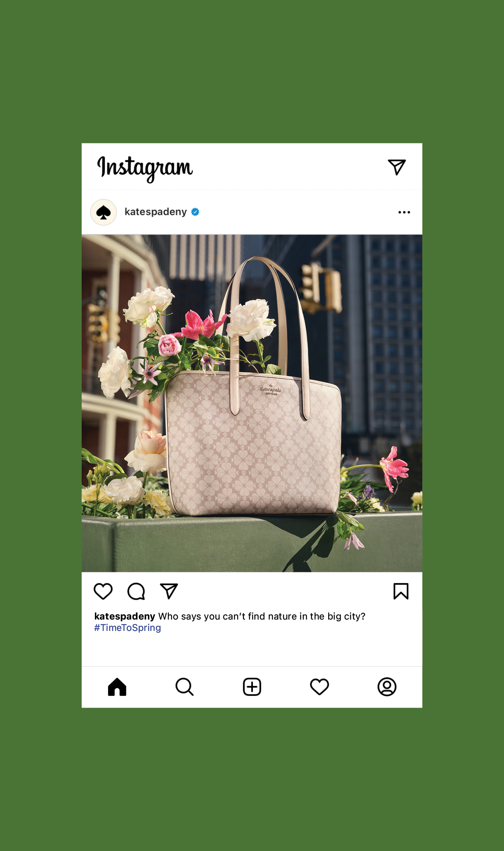Open the #TimeToSpring hashtag link
The image size is (504, 851).
127,628
